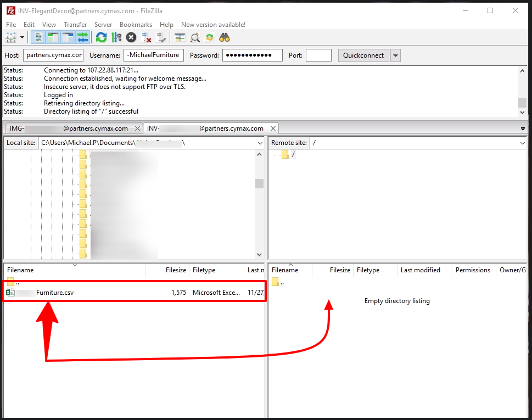
Task: Open the Help menu
Action: pos(166,24)
